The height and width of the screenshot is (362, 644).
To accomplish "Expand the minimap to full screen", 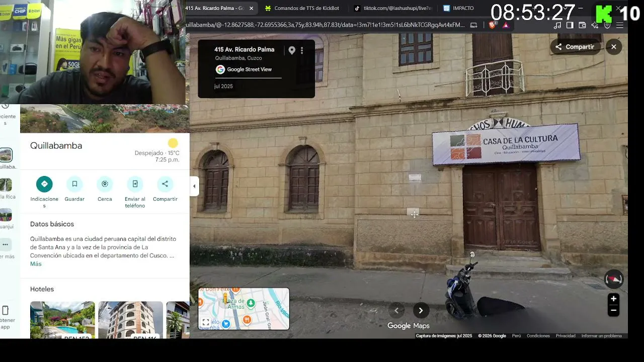I will (x=206, y=322).
